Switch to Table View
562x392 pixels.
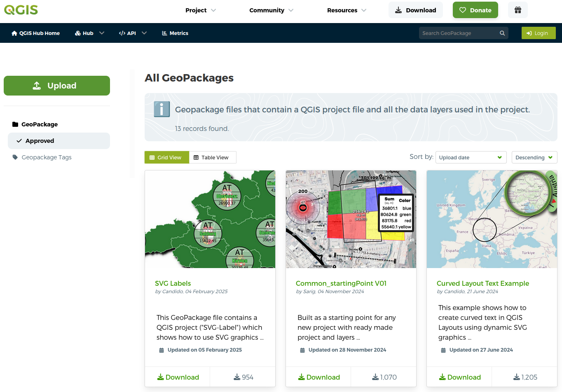pyautogui.click(x=212, y=157)
